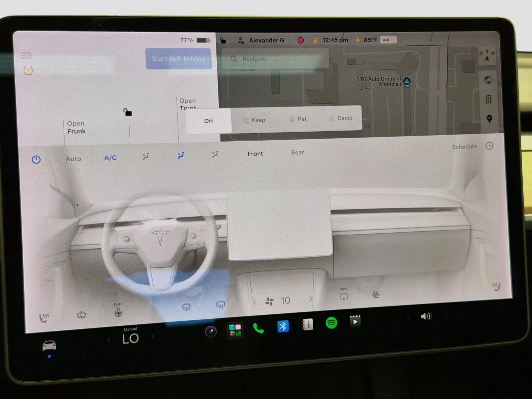Open the owner's manual app

[308, 324]
